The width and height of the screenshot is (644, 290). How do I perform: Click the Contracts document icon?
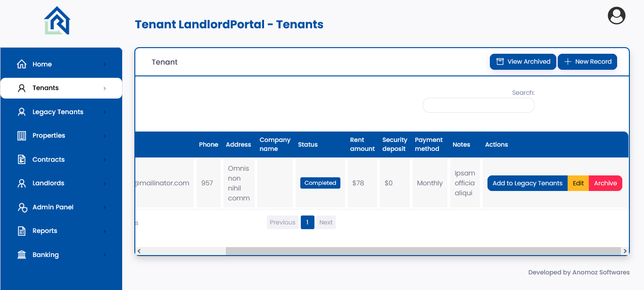[x=22, y=159]
